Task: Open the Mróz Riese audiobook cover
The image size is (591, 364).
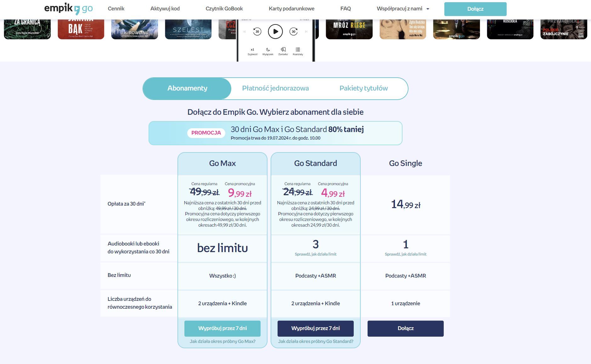Action: point(349,29)
